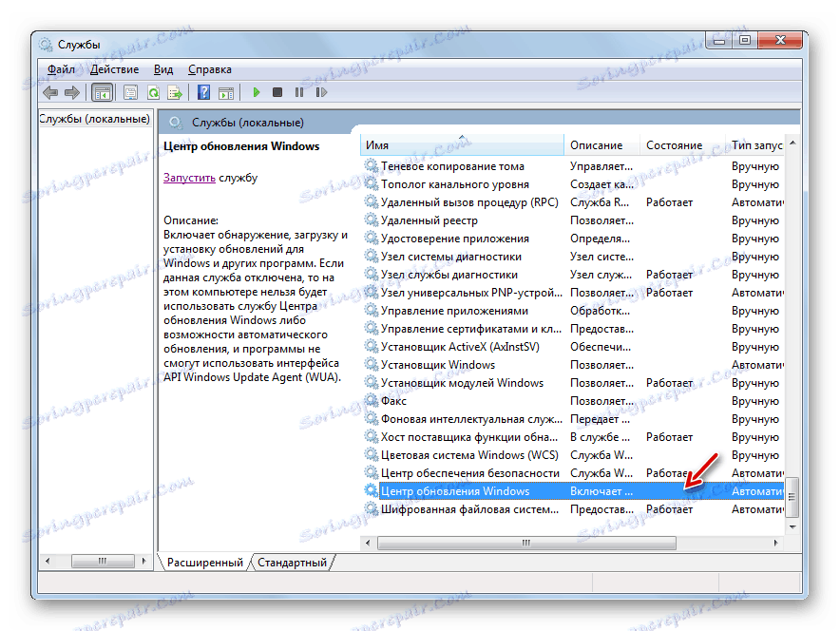Image resolution: width=840 pixels, height=631 pixels.
Task: Click the left tree pane horizontal scrollbar thumb
Action: coord(103,562)
